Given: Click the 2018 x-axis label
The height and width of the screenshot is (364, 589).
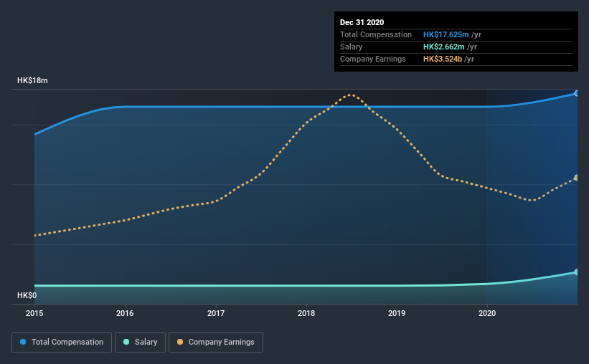Looking at the screenshot, I should click(x=306, y=313).
